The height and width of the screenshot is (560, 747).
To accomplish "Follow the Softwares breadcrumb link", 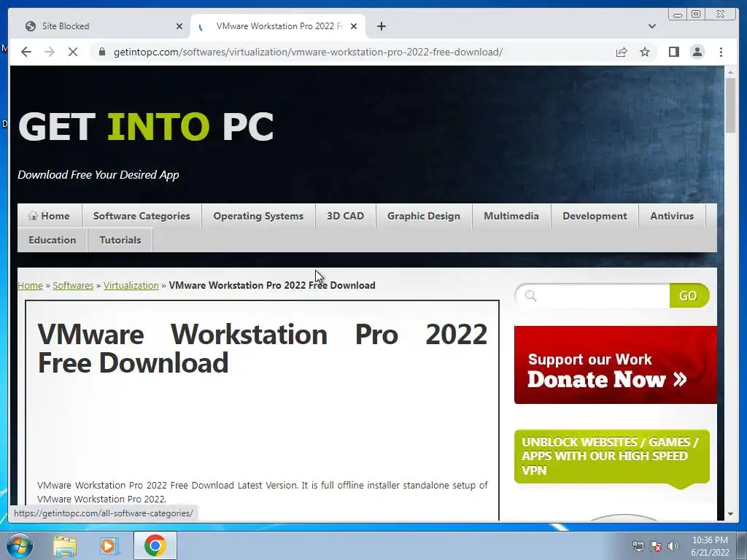I will pyautogui.click(x=73, y=285).
